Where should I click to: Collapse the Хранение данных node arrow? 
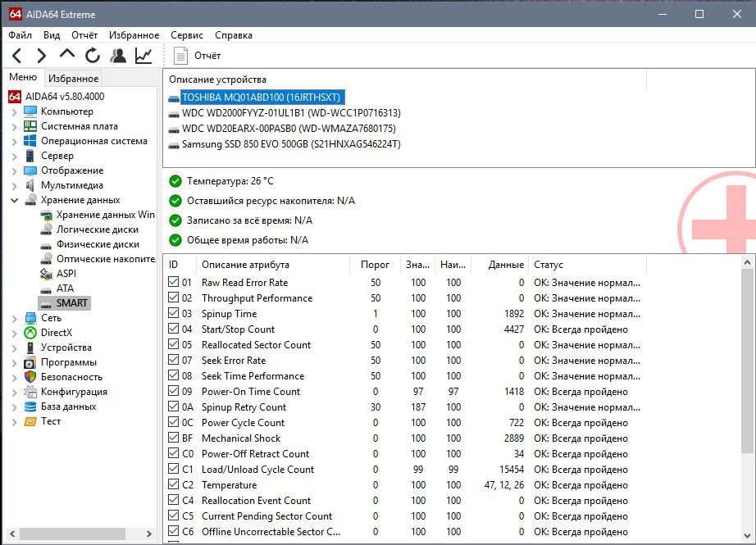pos(15,200)
